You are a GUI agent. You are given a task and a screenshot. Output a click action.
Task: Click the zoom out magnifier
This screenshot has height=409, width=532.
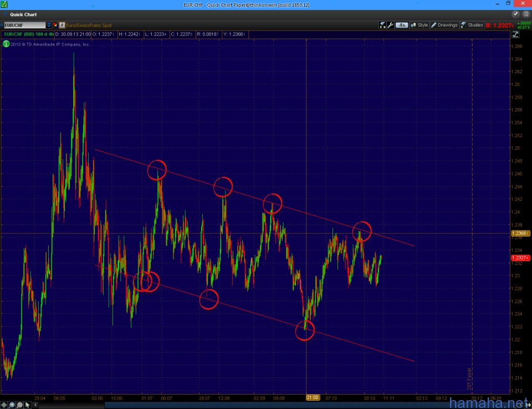[20, 405]
